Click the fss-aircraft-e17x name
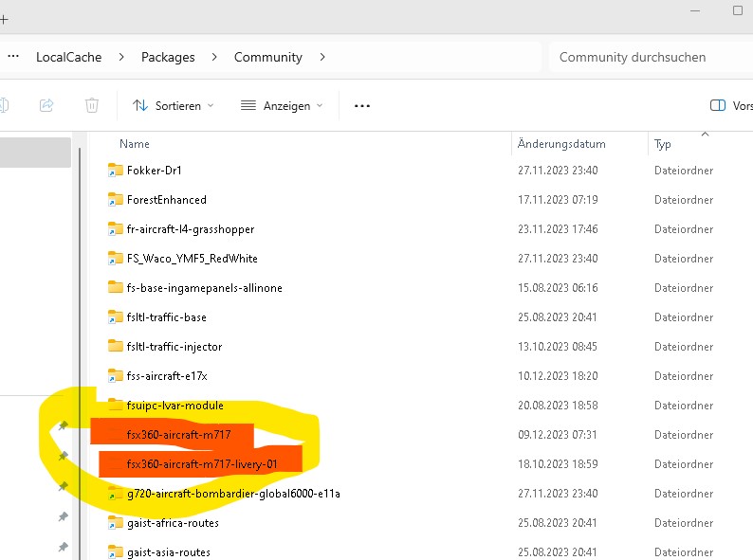 167,376
